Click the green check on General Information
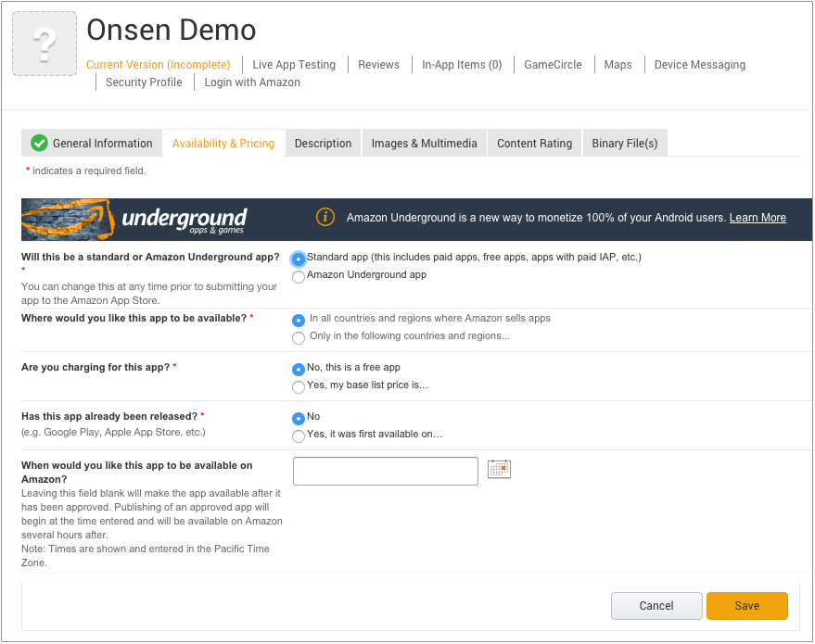The image size is (815, 644). point(39,143)
